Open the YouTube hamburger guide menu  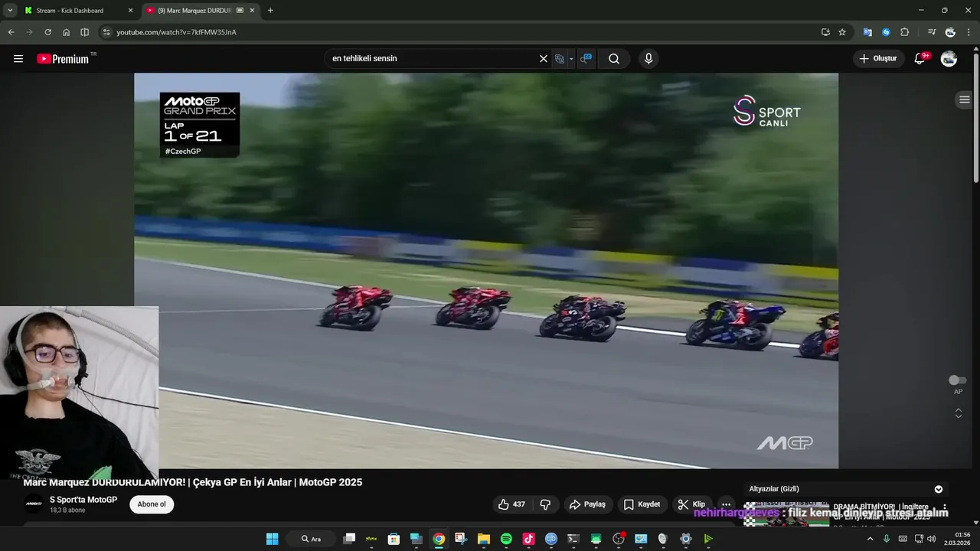point(18,58)
